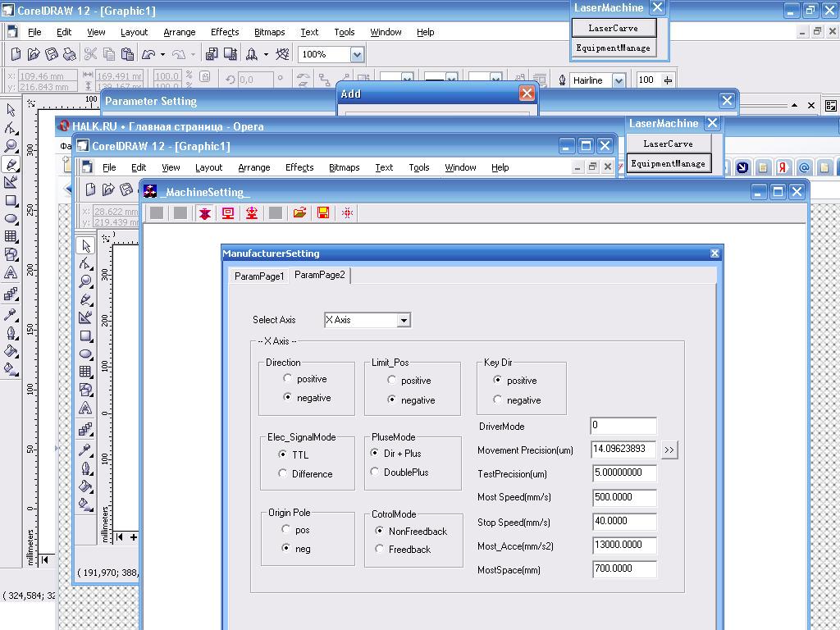Click the floppy disk save icon in MachineSetting toolbar
Image resolution: width=840 pixels, height=630 pixels.
(x=323, y=213)
